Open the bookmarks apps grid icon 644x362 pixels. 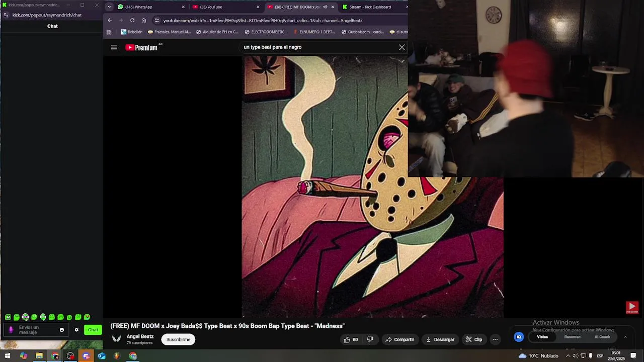109,32
